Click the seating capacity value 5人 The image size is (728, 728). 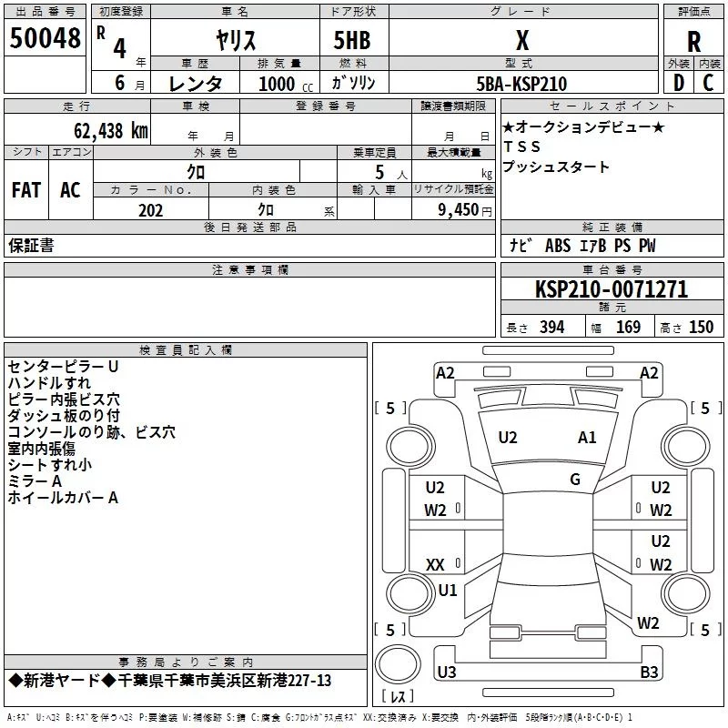(391, 173)
